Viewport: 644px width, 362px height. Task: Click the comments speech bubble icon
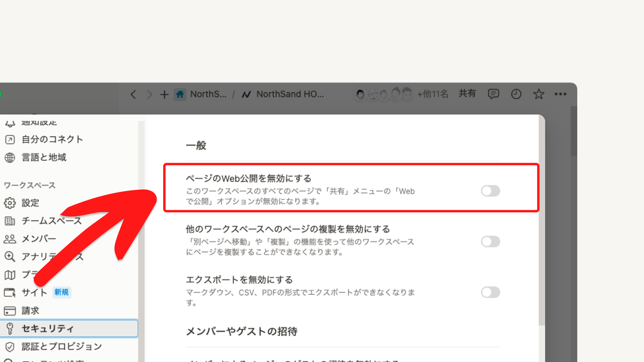(493, 94)
